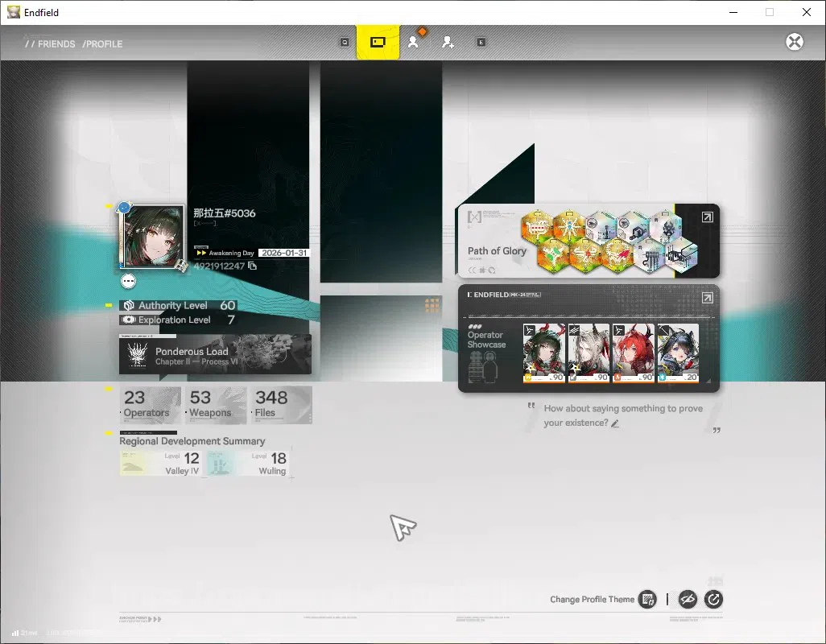
Task: Click the fourth bottom-row holographic pipes medal
Action: point(650,255)
